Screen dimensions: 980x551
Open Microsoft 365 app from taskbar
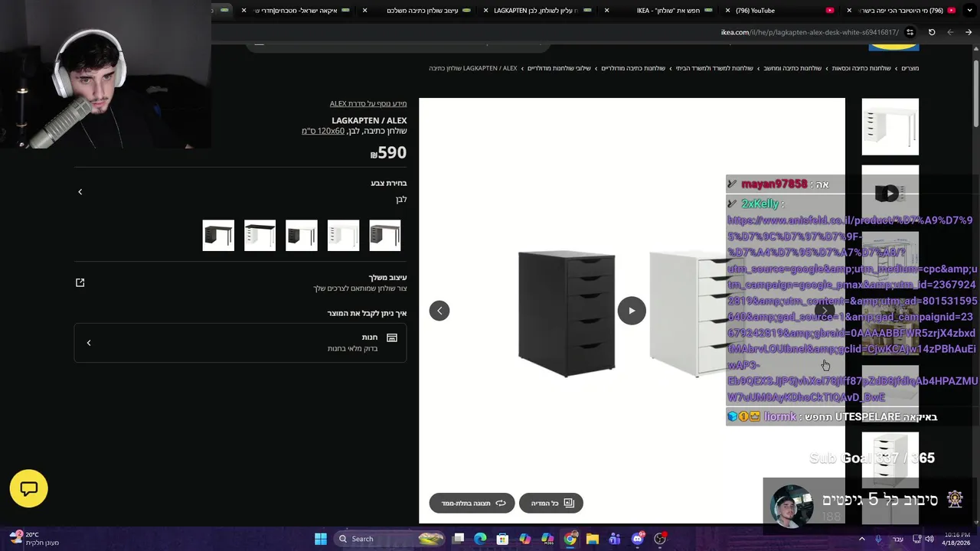[547, 539]
